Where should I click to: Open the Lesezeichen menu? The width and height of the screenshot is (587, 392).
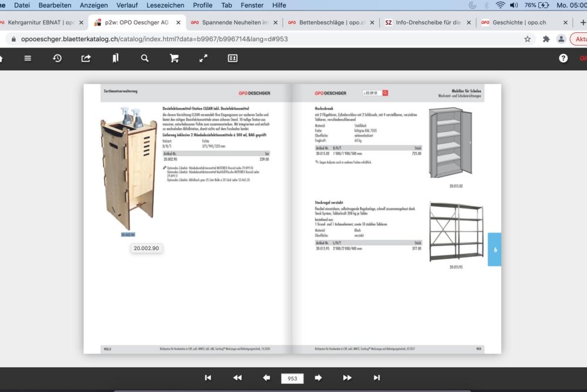165,5
